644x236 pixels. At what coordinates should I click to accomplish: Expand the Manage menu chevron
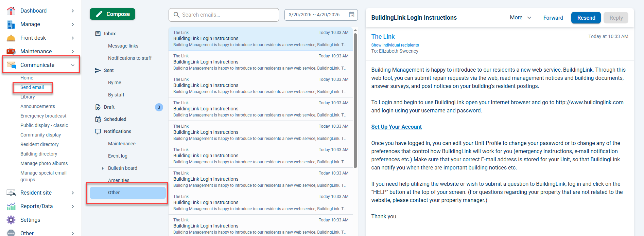click(x=73, y=24)
